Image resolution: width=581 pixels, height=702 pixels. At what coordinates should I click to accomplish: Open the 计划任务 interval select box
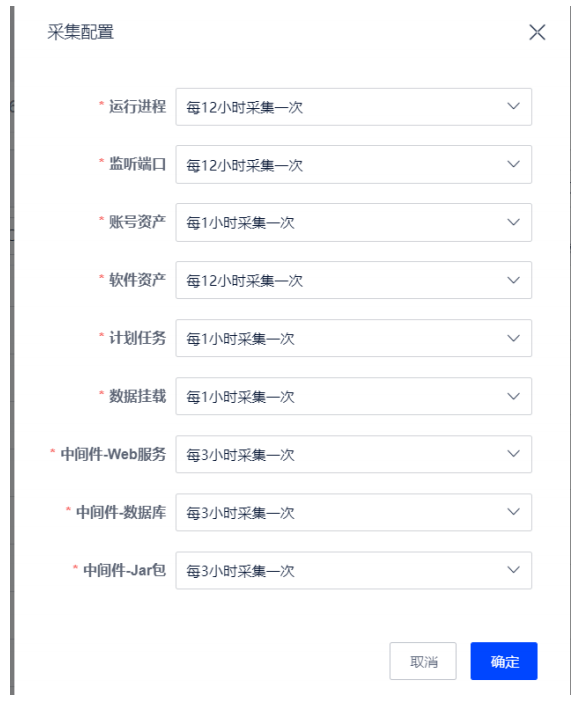coord(353,338)
